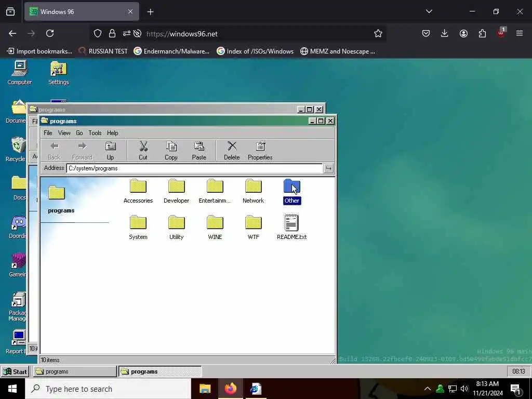Screen dimensions: 532x399
Task: Click the Delete toolbar button
Action: (232, 151)
